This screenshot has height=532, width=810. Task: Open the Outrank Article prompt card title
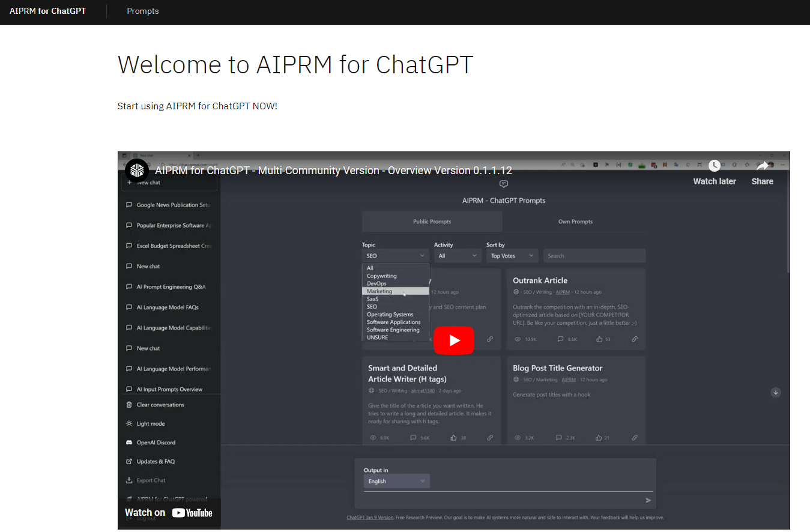pyautogui.click(x=540, y=280)
